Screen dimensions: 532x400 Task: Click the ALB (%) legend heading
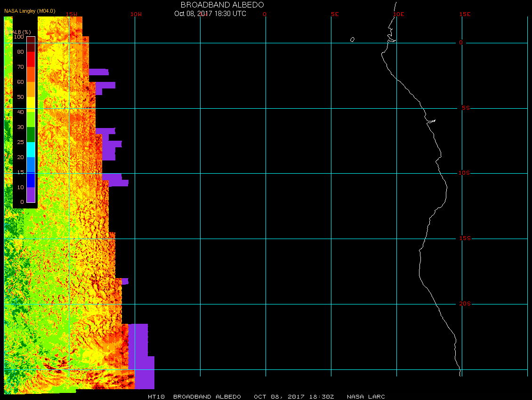(x=21, y=32)
